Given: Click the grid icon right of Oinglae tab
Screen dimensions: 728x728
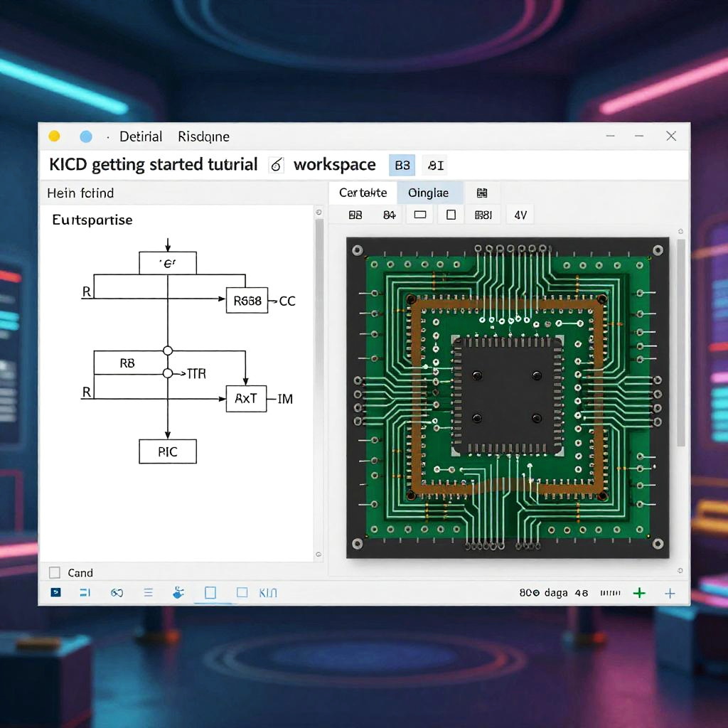Looking at the screenshot, I should 482,193.
